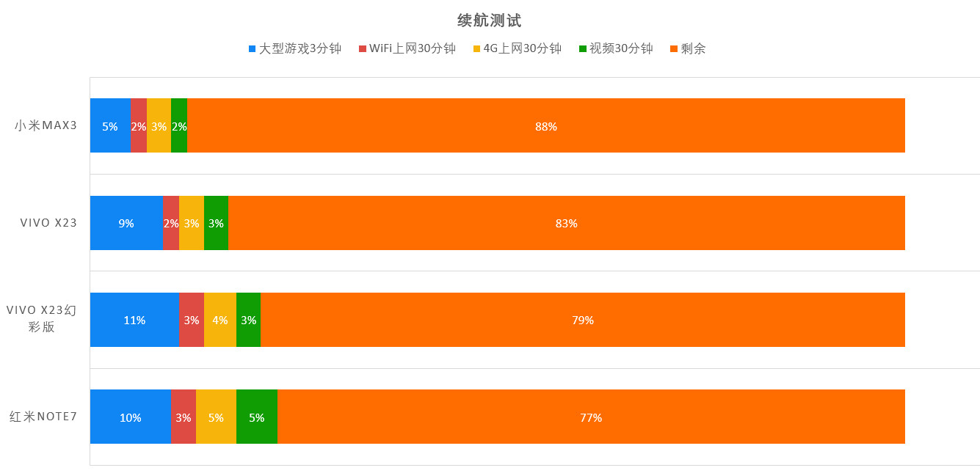Screen dimensions: 980x476
Task: Click the 77% orange bar for 红米NOTE7
Action: [591, 417]
